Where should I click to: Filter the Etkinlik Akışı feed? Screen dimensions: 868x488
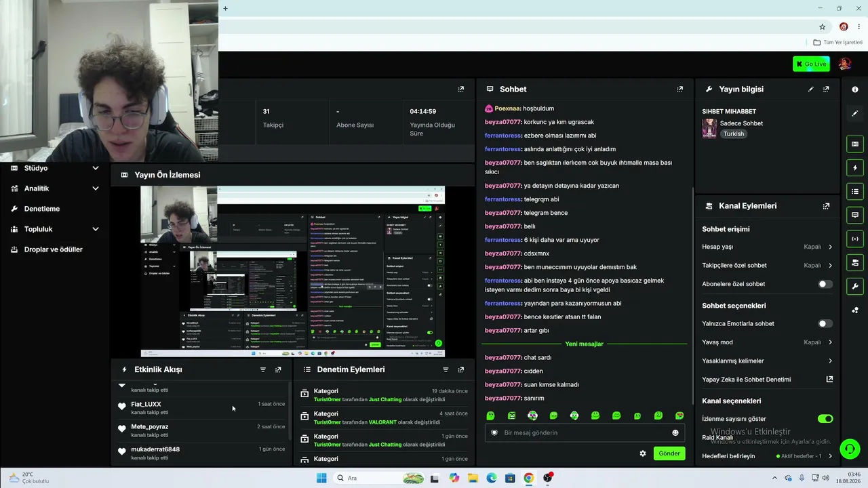263,369
